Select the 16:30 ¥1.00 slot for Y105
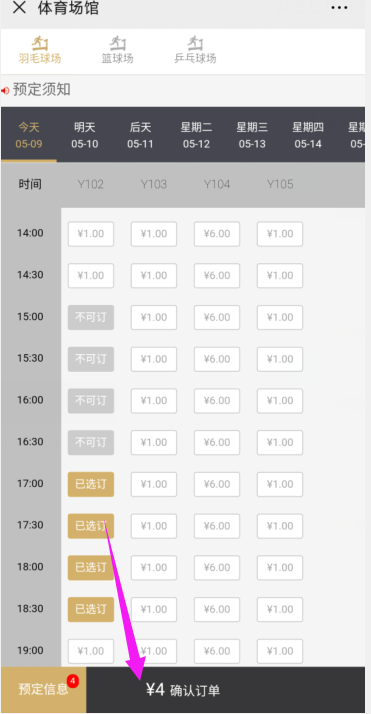 point(280,442)
